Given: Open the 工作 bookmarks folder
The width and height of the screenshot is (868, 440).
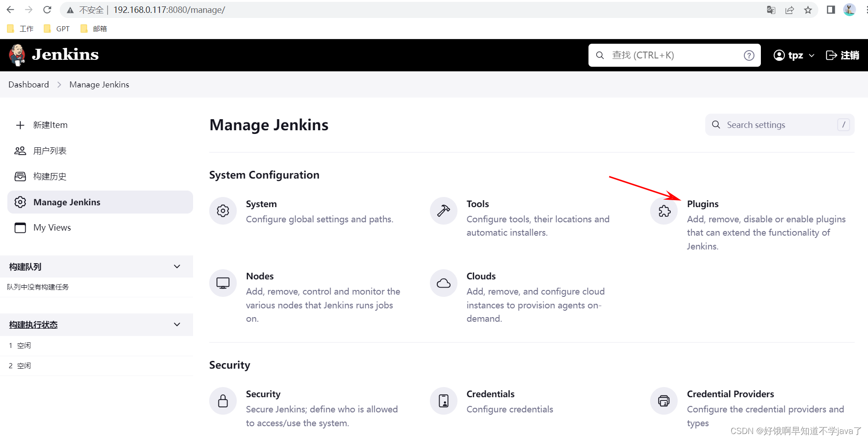Looking at the screenshot, I should pyautogui.click(x=20, y=29).
